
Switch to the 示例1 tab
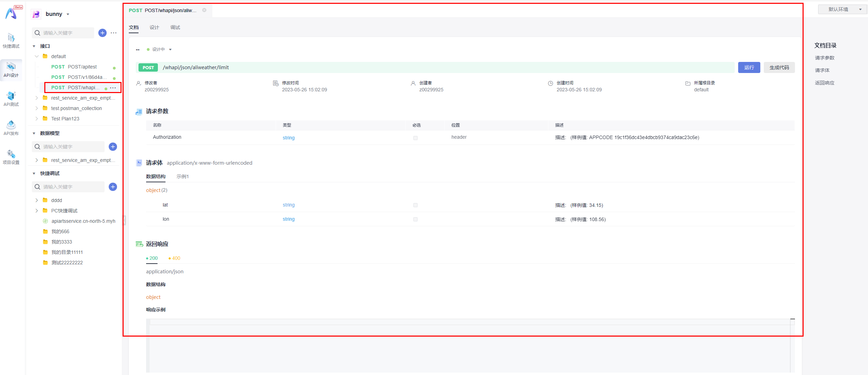coord(182,176)
